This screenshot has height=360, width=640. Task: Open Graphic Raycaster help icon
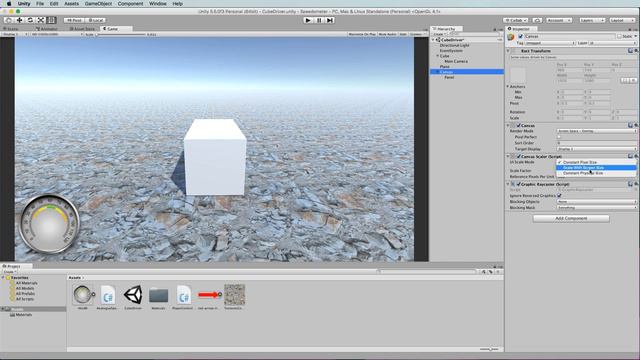point(630,184)
